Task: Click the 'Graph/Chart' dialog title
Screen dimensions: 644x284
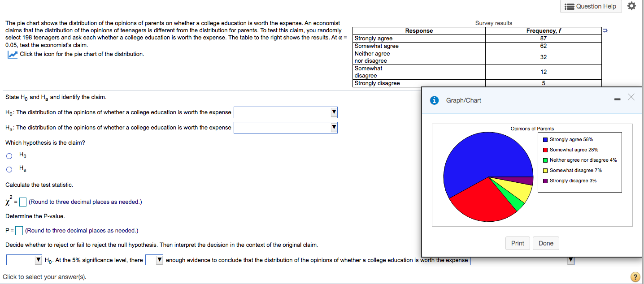Action: pyautogui.click(x=464, y=100)
